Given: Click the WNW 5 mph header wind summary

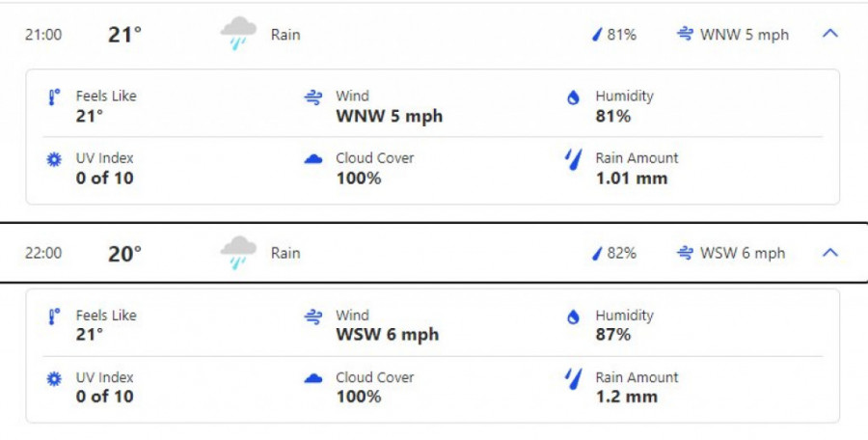Looking at the screenshot, I should click(x=744, y=35).
